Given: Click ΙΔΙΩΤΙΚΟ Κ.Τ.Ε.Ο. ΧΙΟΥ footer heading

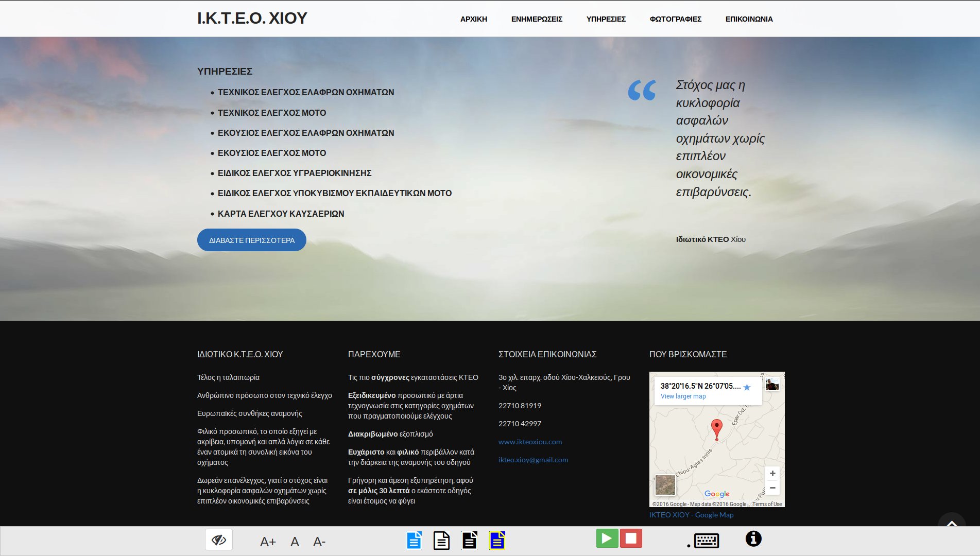Looking at the screenshot, I should (240, 354).
